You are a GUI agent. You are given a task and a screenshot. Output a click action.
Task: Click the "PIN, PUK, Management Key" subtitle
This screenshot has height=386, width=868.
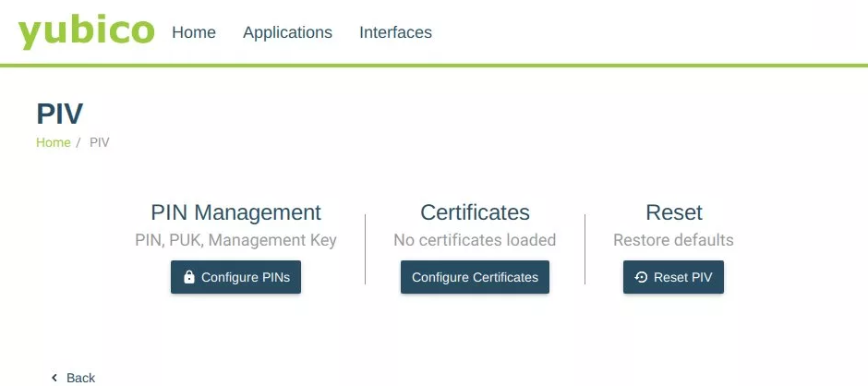(235, 240)
